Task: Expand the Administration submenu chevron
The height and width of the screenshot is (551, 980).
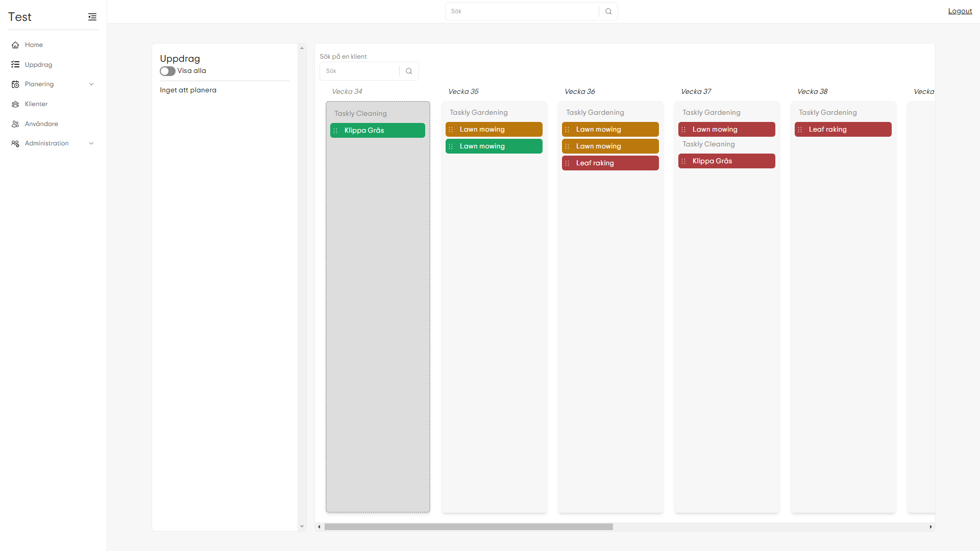Action: (x=91, y=143)
